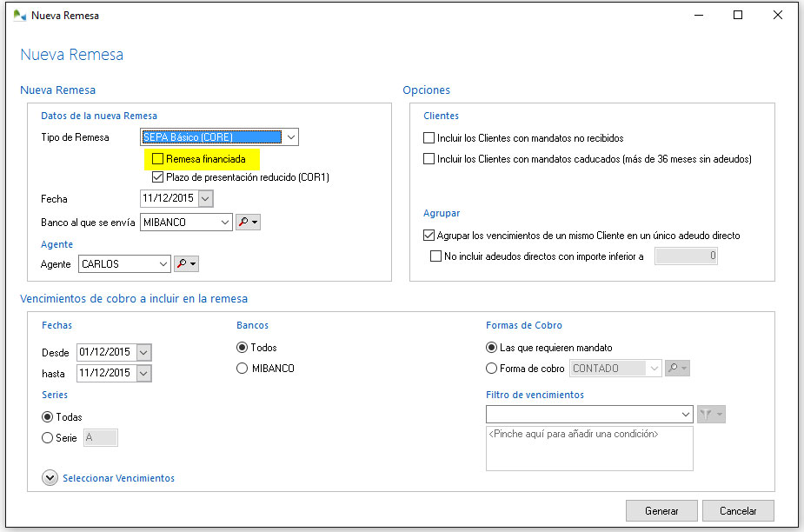
Task: Open the Tipo de Remesa dropdown
Action: pos(290,136)
